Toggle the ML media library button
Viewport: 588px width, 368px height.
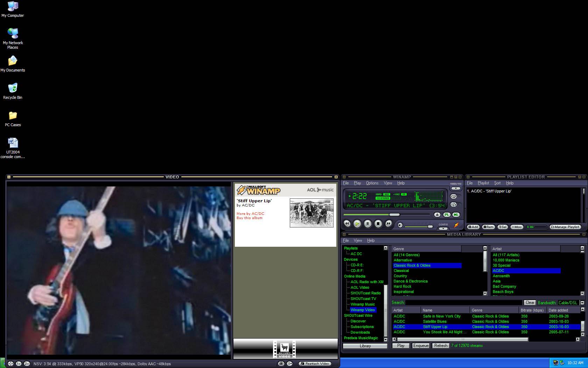tap(456, 214)
